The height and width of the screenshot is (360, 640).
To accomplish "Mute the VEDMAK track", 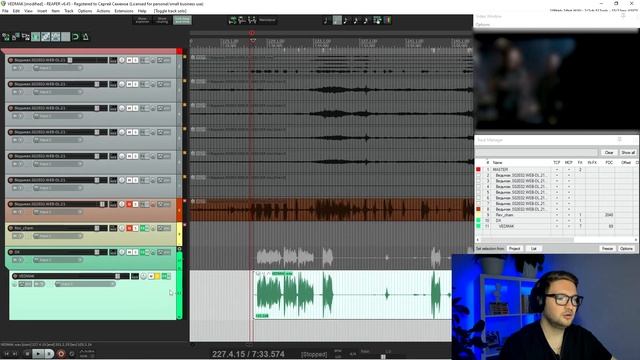I will [151, 276].
